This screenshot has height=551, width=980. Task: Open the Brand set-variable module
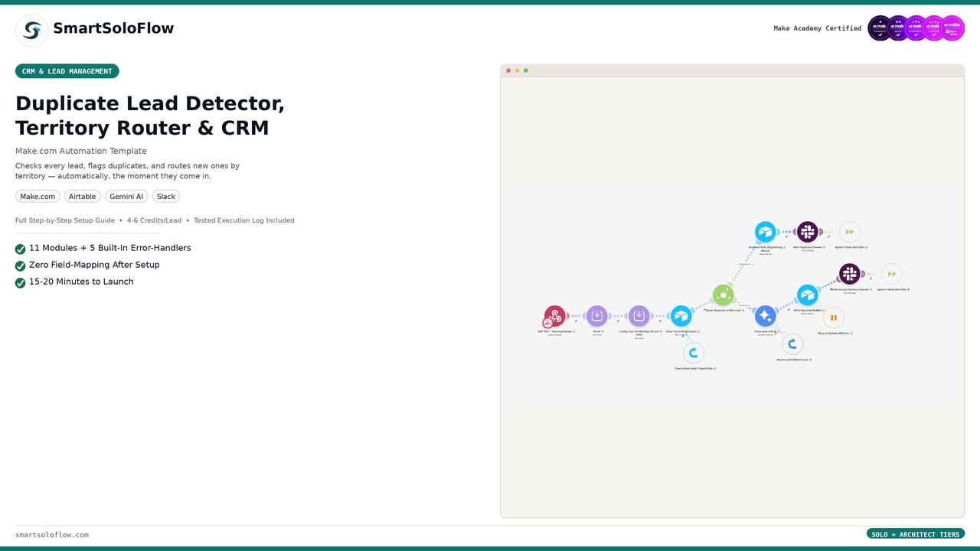tap(597, 316)
